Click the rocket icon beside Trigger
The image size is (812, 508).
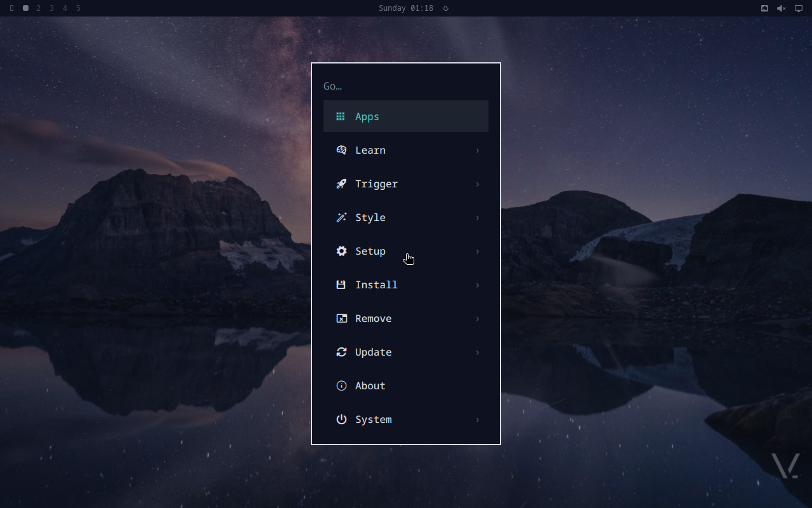341,184
